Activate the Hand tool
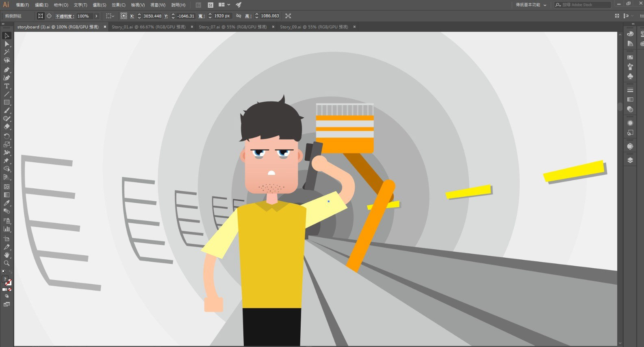Viewport: 644px width, 347px height. 7,255
